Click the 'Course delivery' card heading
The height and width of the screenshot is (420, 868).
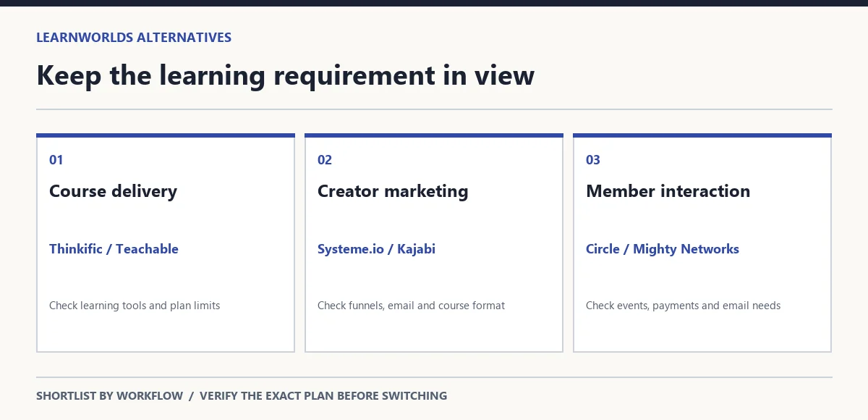[113, 191]
